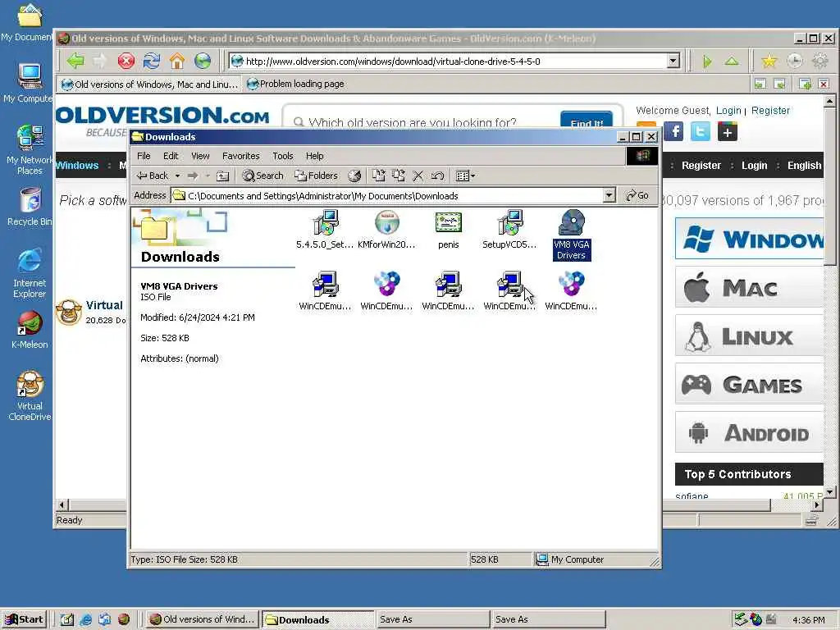Screen dimensions: 840x630
Task: Click the Windows Start button
Action: [24, 619]
